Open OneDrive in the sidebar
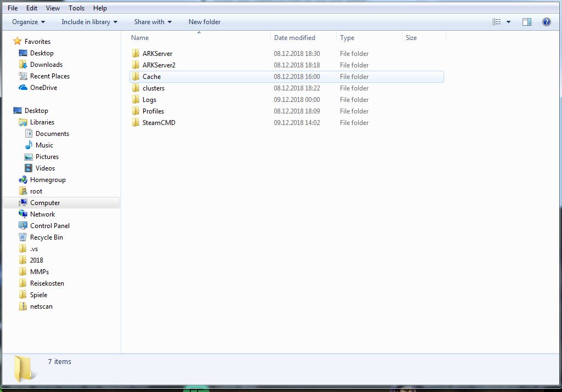The width and height of the screenshot is (562, 392). (x=43, y=87)
